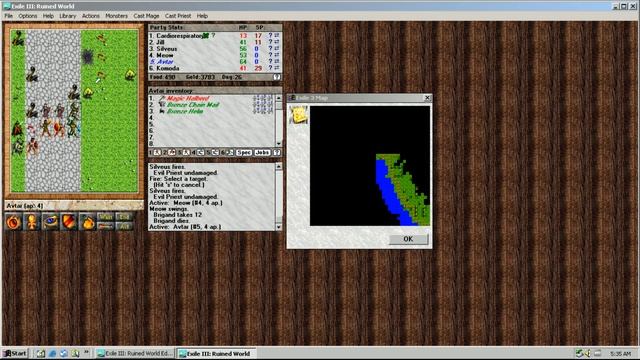Click the inventory scrollbar down arrow

pos(279,144)
